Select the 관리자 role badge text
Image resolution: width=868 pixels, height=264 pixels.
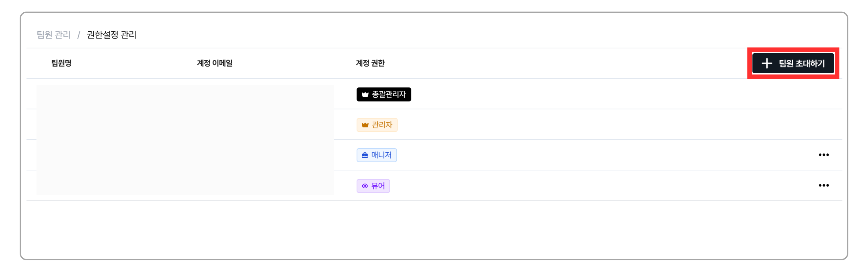coord(382,125)
